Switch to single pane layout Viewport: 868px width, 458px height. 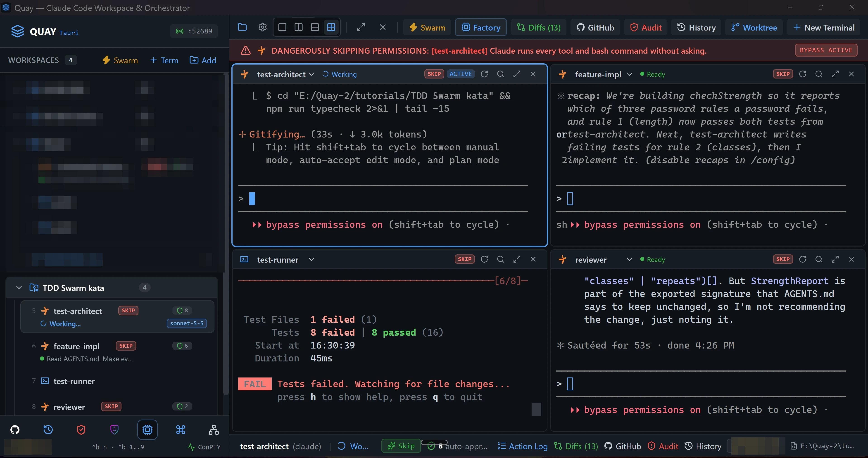point(282,27)
